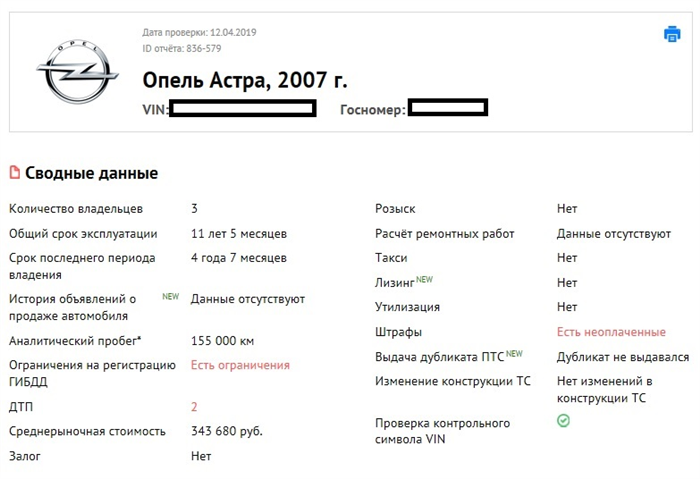
Task: Click the Дата проверки 12.04.2019 text
Action: click(x=199, y=33)
